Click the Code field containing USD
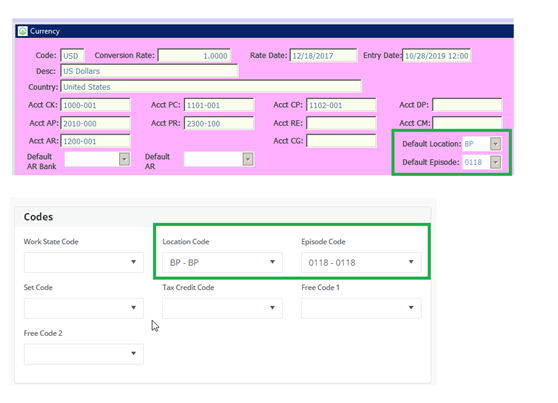 tap(72, 56)
